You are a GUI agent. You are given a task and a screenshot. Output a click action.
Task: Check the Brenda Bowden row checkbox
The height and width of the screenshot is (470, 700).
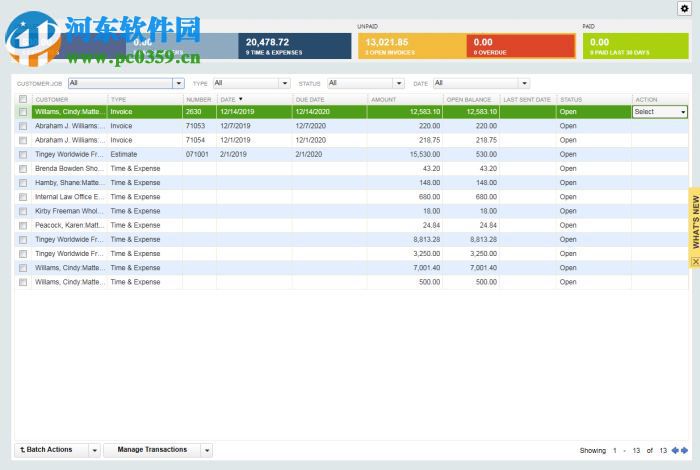[x=23, y=169]
